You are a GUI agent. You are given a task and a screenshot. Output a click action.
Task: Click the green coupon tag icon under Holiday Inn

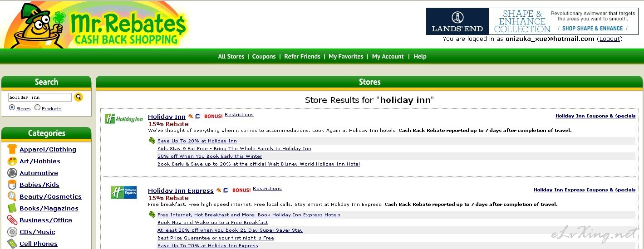(x=152, y=141)
